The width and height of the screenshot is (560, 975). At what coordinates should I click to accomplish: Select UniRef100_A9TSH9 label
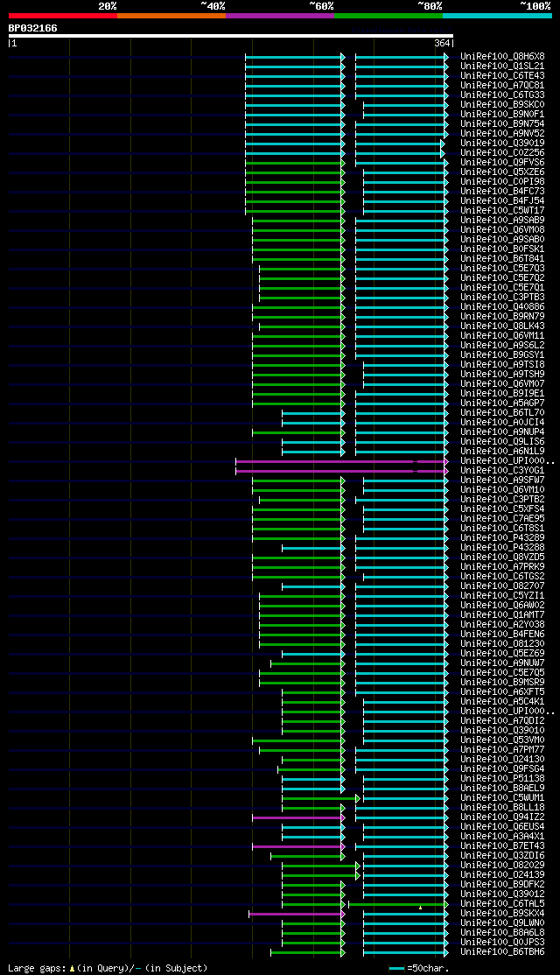pos(503,375)
